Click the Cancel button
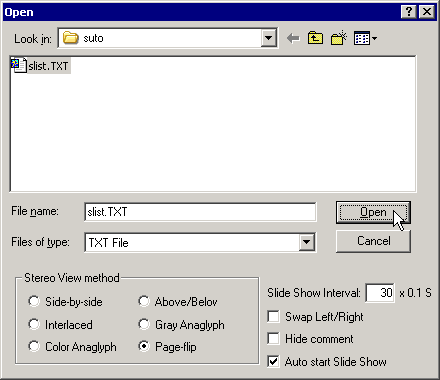 373,241
